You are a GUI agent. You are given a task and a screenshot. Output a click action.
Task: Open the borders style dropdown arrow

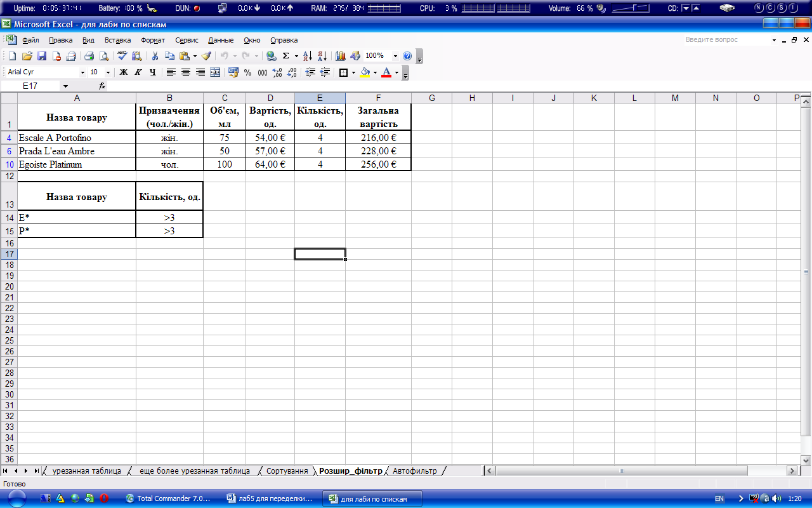tap(353, 72)
